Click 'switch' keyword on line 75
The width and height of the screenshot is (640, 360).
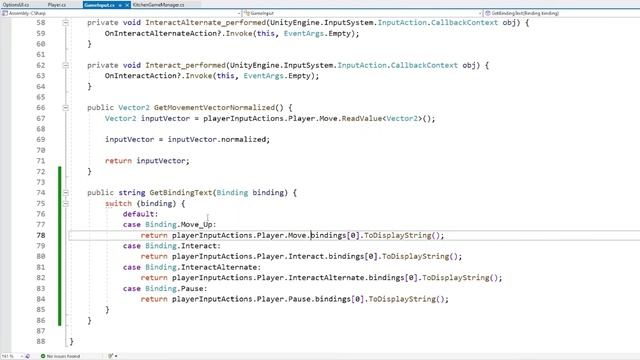tap(118, 203)
